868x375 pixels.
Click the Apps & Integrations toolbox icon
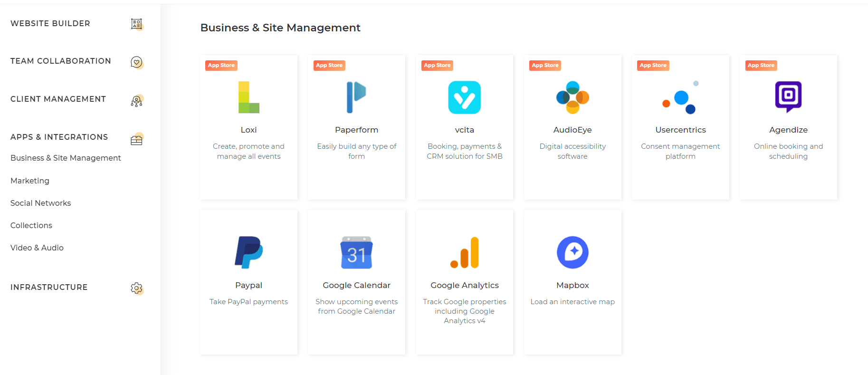click(x=137, y=139)
